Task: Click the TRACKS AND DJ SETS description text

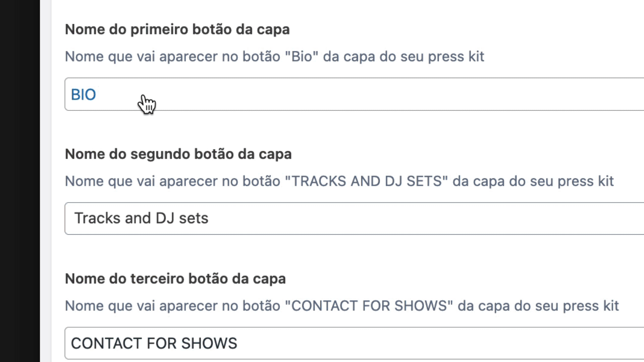Action: (339, 181)
